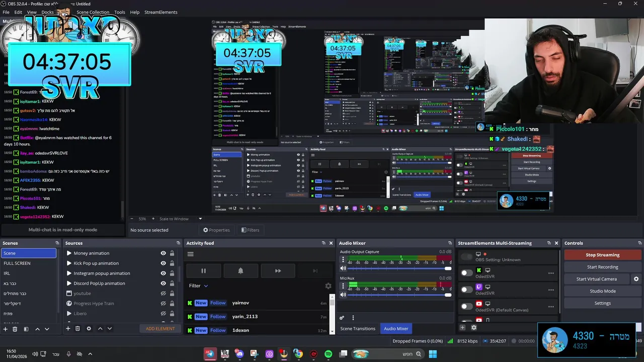Expand the Kick Pop up animation group
This screenshot has width=644, height=362.
[x=69, y=263]
